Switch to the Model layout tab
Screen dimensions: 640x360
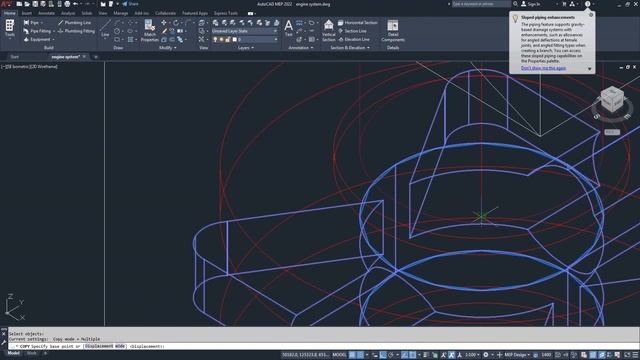pos(13,353)
